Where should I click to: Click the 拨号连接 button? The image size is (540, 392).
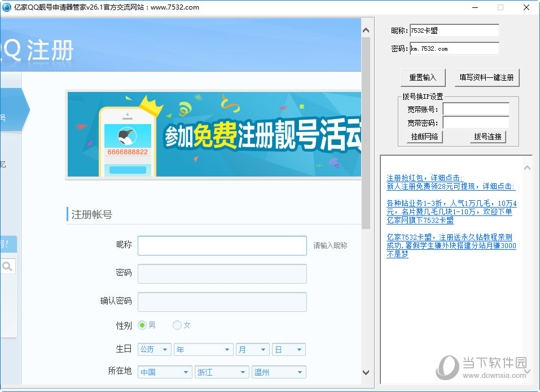[x=488, y=136]
